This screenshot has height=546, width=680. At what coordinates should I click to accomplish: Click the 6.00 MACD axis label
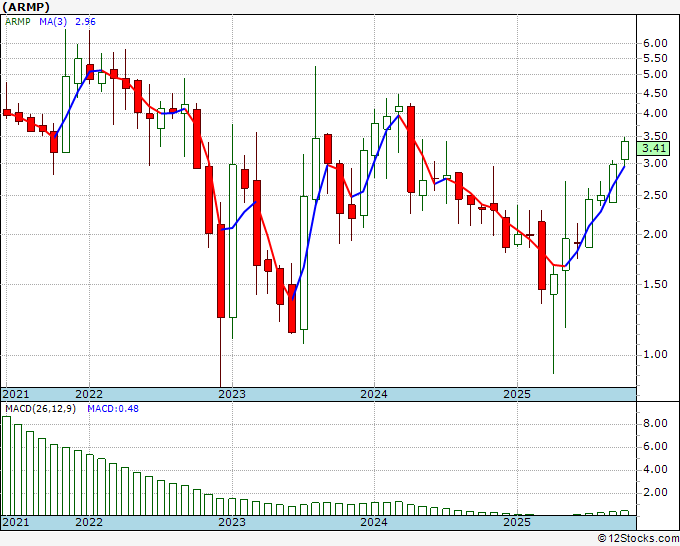pyautogui.click(x=655, y=446)
